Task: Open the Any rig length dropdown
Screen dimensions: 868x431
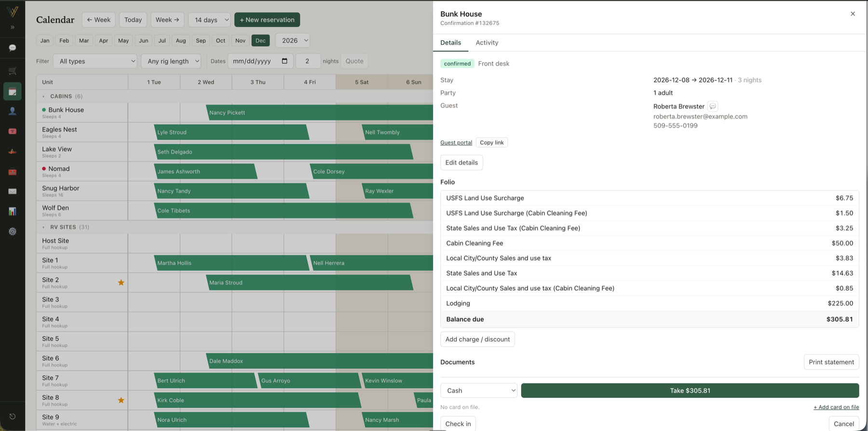Action: click(x=171, y=61)
